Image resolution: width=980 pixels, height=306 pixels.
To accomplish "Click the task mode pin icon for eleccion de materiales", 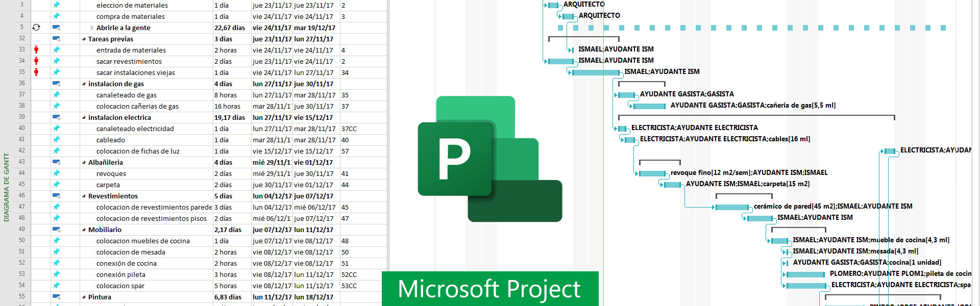I will [x=57, y=5].
